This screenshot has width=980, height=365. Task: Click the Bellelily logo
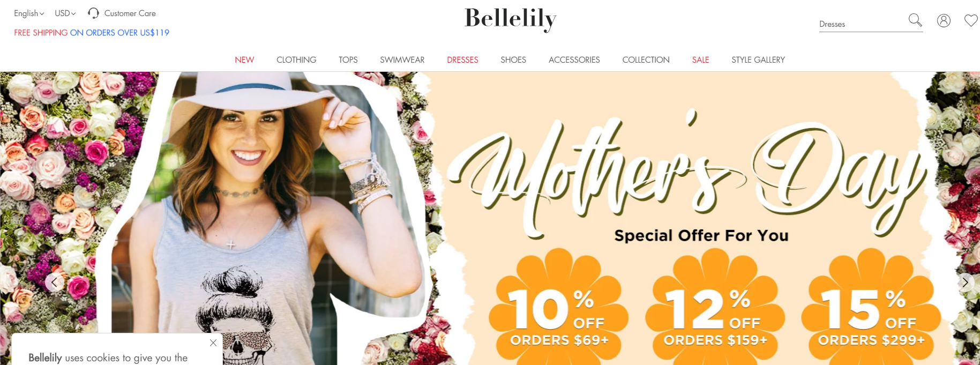click(510, 19)
